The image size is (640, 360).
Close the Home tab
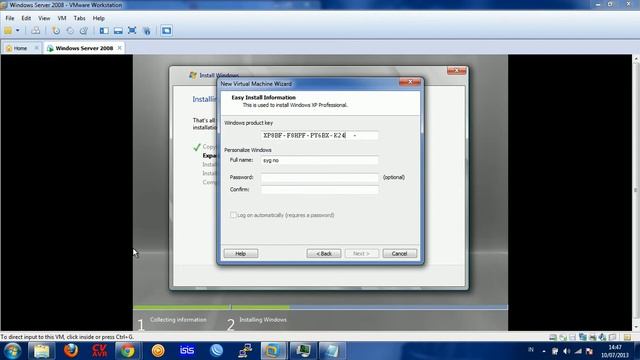tap(36, 48)
